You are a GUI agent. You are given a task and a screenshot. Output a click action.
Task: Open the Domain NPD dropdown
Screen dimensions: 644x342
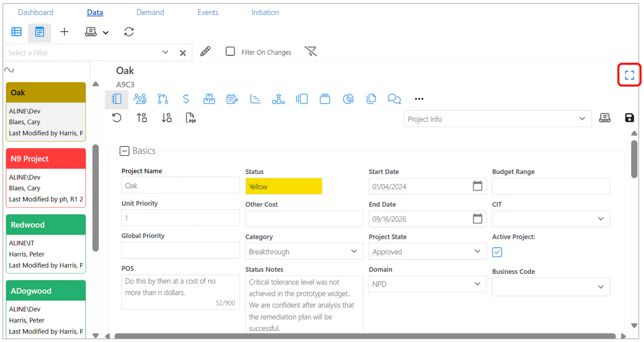click(427, 284)
